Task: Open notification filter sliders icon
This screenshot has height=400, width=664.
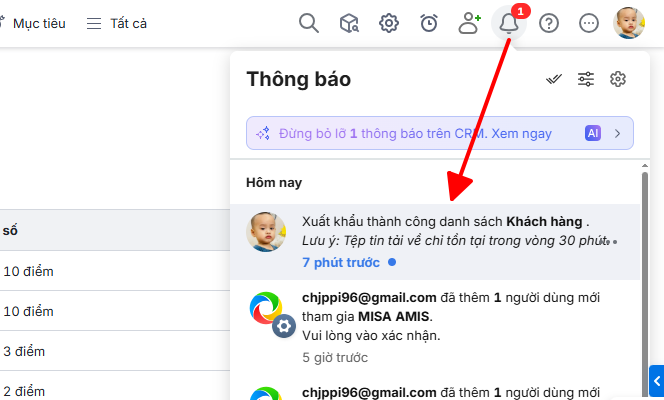Action: (586, 79)
